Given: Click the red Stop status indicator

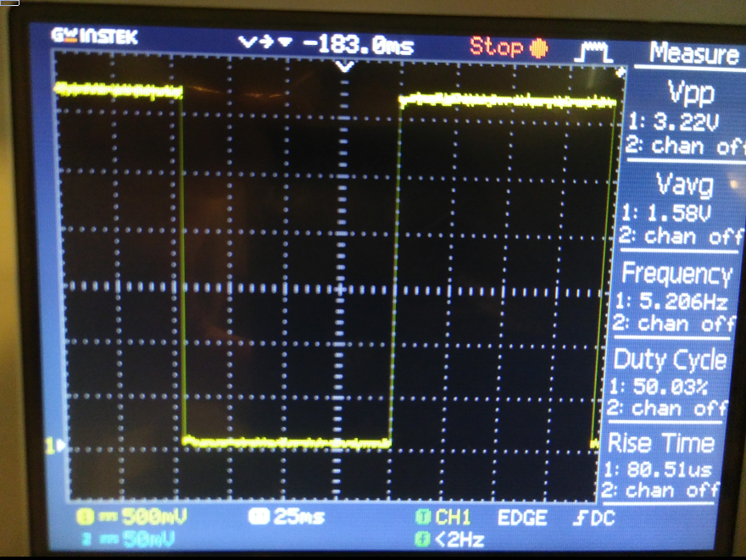Looking at the screenshot, I should 509,47.
